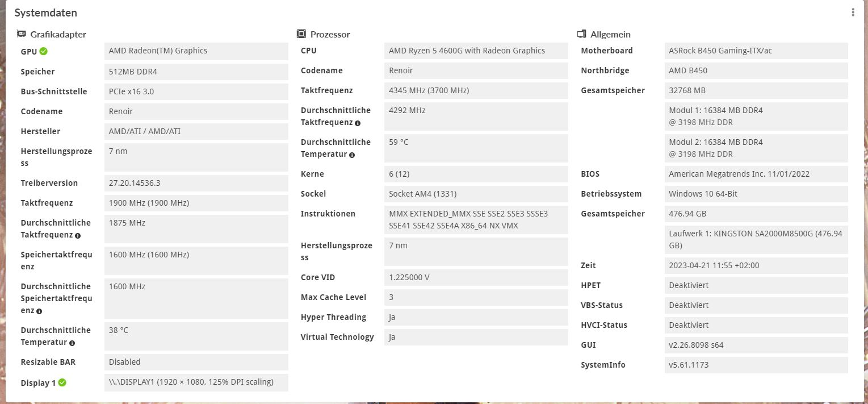The width and height of the screenshot is (868, 404).
Task: Click the Allgemein computer icon
Action: point(581,34)
